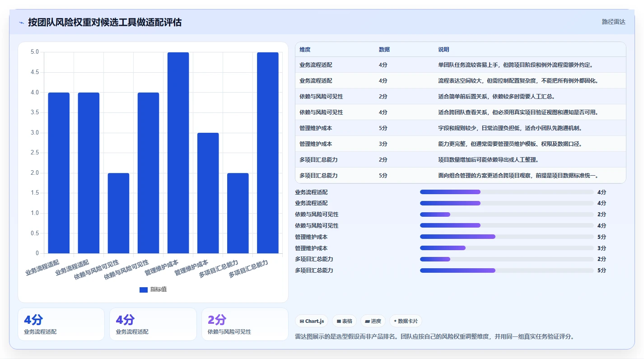Click the 2.5 y-axis label
Viewport: 644px width, 359px height.
click(x=35, y=153)
